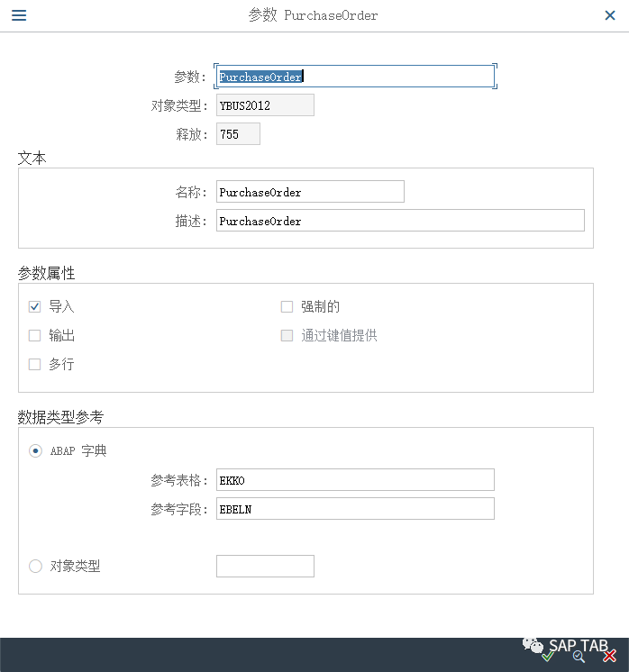Focus the empty 对象类型 reference field
Screen dimensions: 629x672
click(x=265, y=566)
